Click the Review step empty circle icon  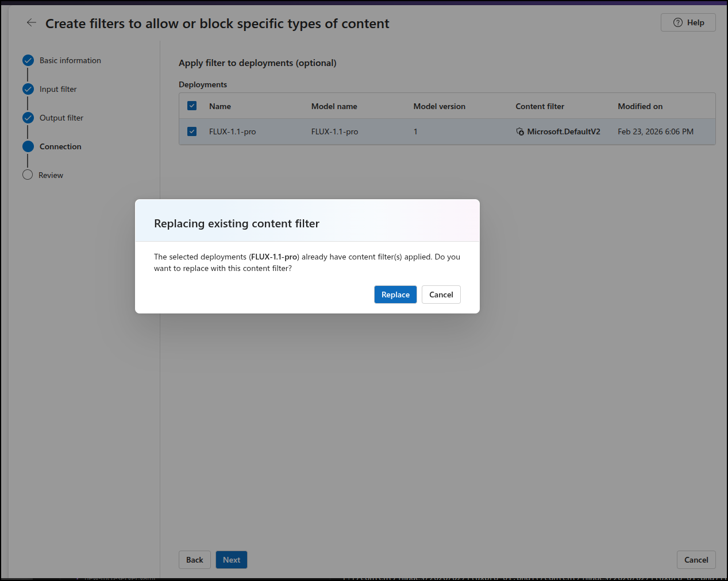coord(28,175)
